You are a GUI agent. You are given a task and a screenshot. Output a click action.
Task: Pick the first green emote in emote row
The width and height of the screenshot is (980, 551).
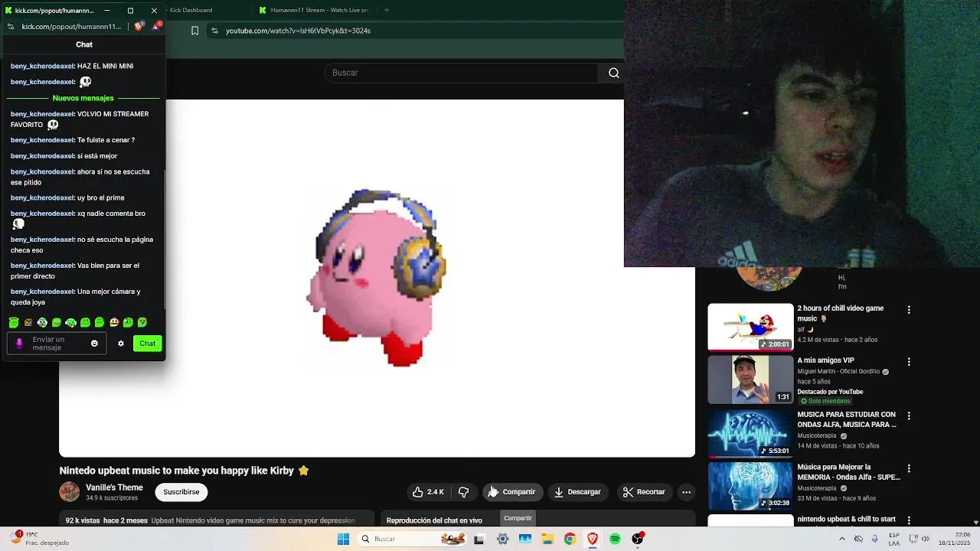[14, 323]
